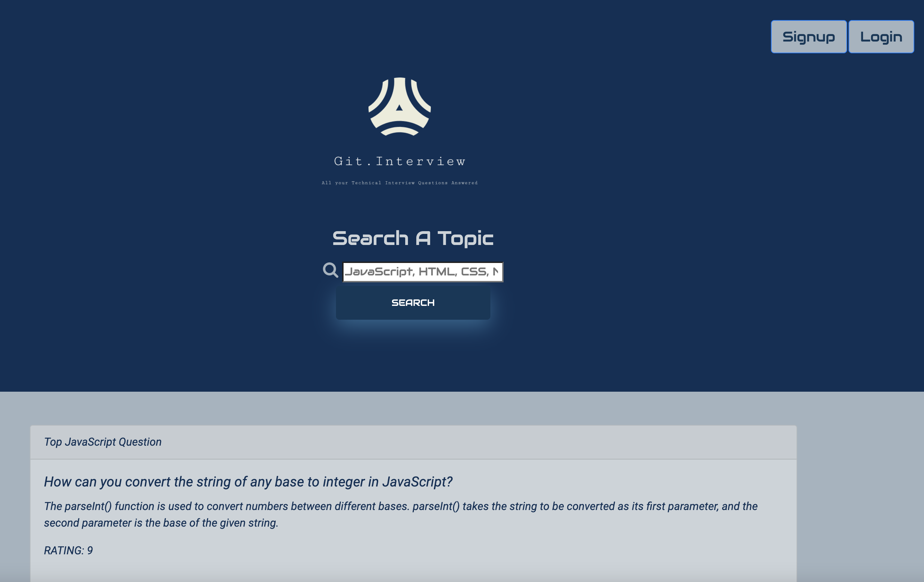This screenshot has width=924, height=582.
Task: Click the magnifying glass search icon
Action: click(330, 270)
